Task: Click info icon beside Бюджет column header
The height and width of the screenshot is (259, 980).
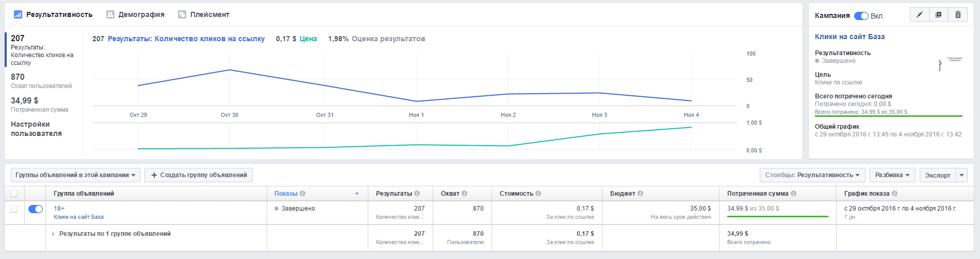Action: 640,194
